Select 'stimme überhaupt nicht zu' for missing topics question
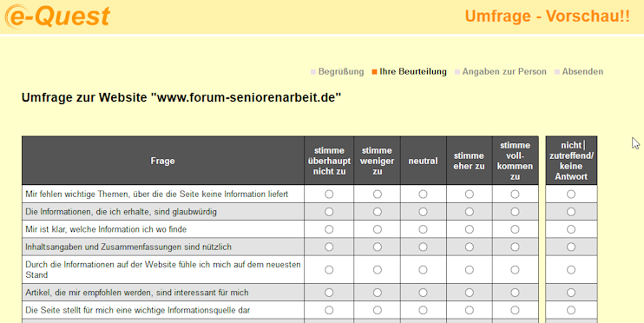The width and height of the screenshot is (644, 323). click(x=329, y=194)
